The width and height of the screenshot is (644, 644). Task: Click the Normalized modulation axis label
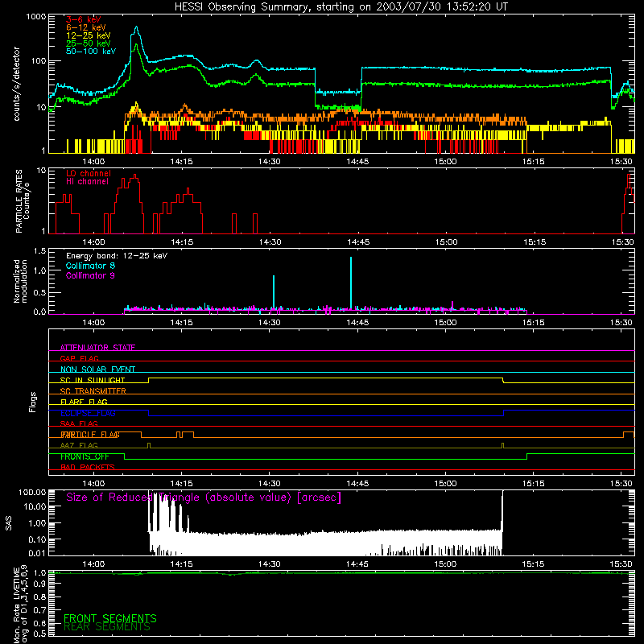click(20, 281)
